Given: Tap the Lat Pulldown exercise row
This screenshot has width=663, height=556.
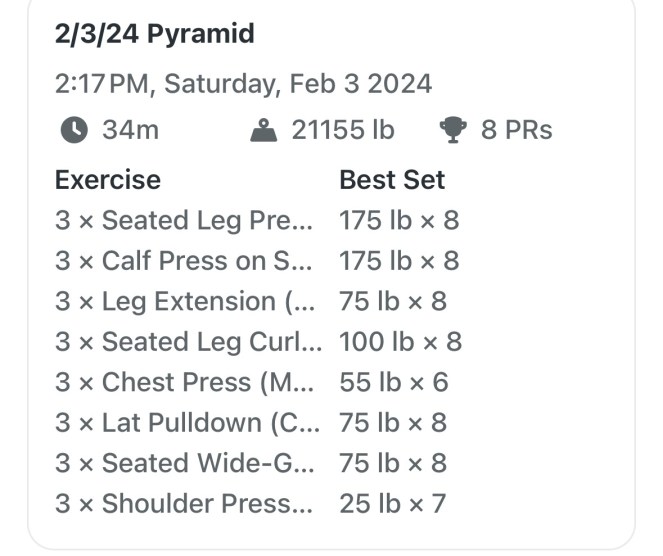Looking at the screenshot, I should tap(188, 423).
